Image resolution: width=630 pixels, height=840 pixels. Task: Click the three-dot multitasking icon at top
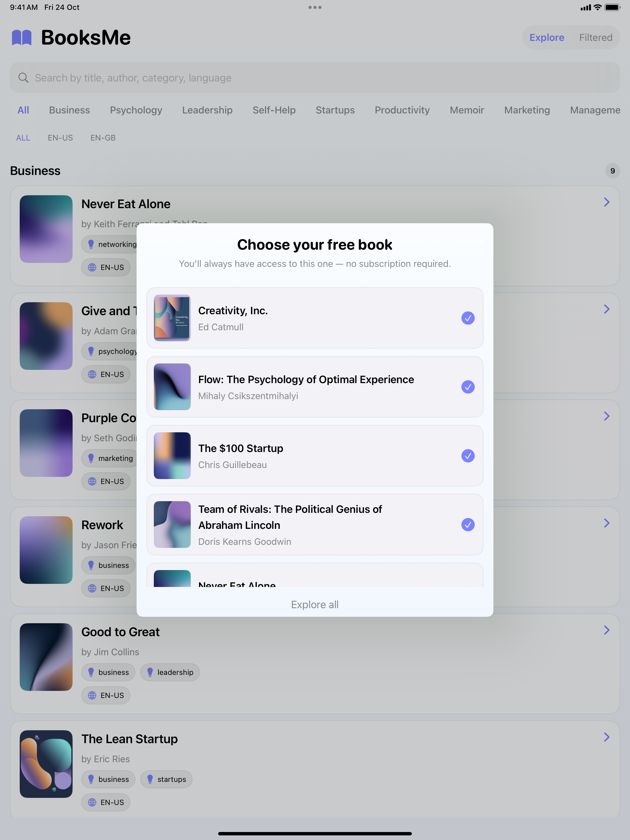(315, 7)
